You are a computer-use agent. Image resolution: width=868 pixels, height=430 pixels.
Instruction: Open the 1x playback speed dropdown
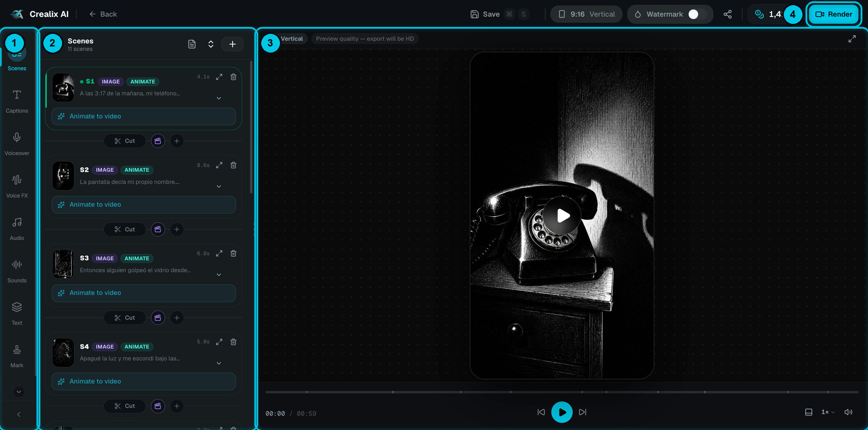[x=828, y=412]
